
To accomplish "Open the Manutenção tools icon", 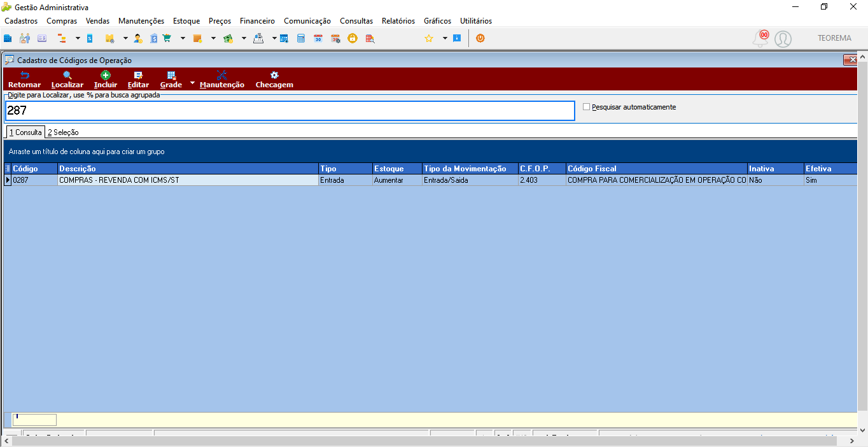I will 221,74.
